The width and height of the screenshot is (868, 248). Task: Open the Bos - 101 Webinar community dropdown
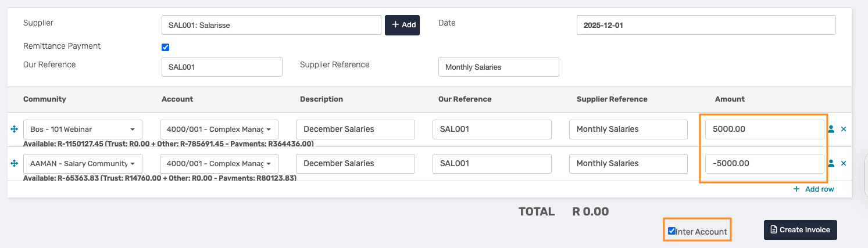click(x=83, y=130)
